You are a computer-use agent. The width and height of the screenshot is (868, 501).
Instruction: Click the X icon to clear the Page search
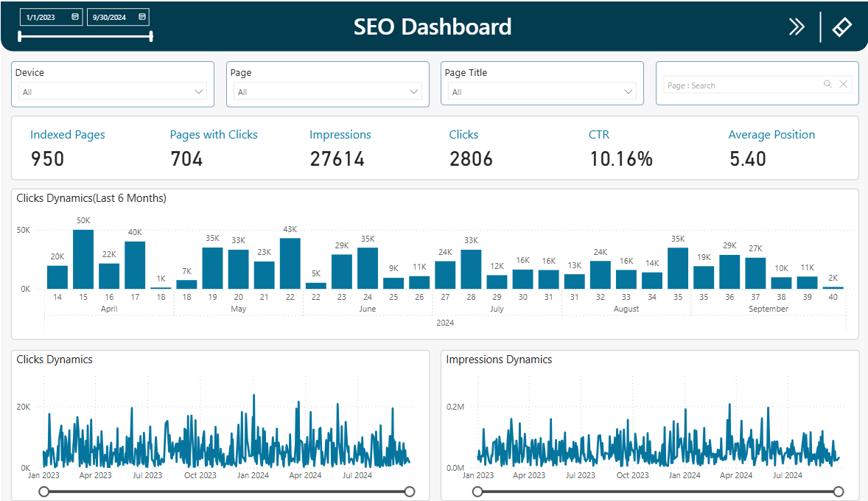pyautogui.click(x=843, y=84)
